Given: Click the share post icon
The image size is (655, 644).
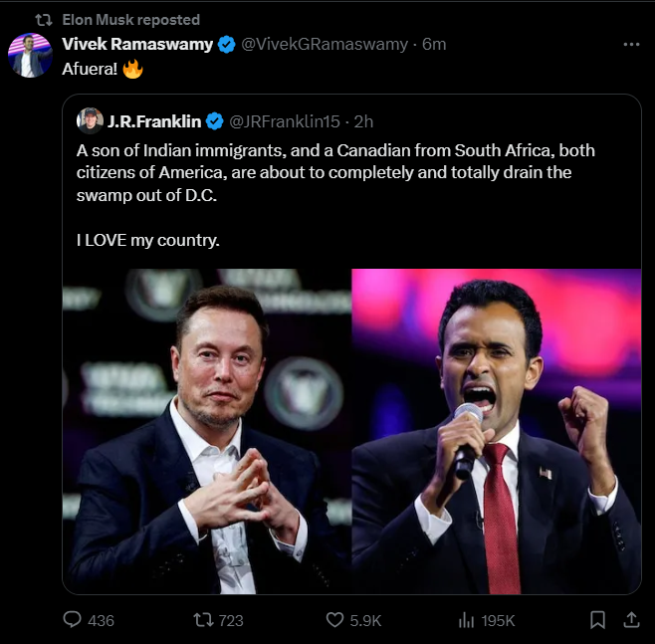Looking at the screenshot, I should pyautogui.click(x=630, y=619).
